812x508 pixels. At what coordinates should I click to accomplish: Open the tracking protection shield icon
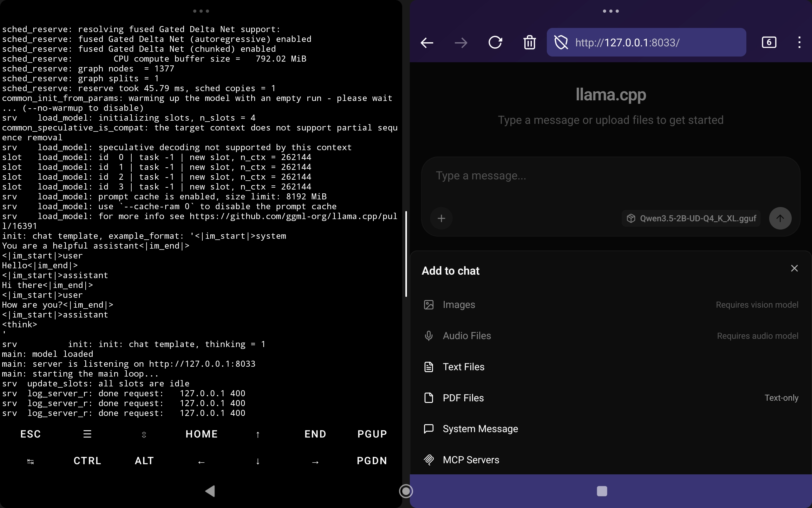pos(561,42)
